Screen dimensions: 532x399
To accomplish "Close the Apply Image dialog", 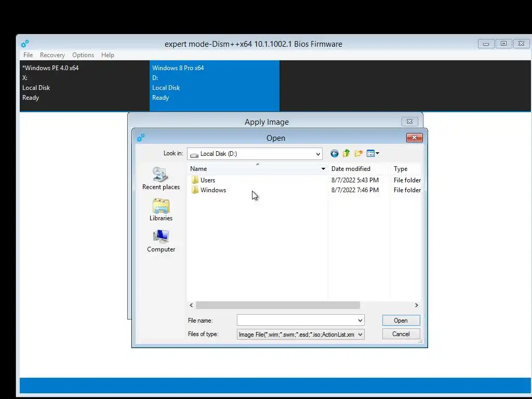I will point(409,122).
